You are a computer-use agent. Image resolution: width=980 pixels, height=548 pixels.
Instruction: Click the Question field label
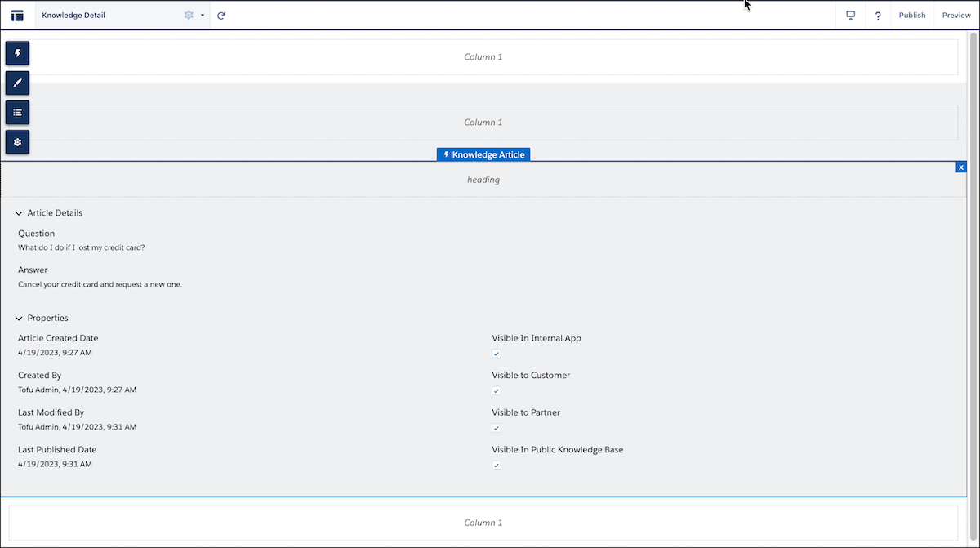click(37, 234)
